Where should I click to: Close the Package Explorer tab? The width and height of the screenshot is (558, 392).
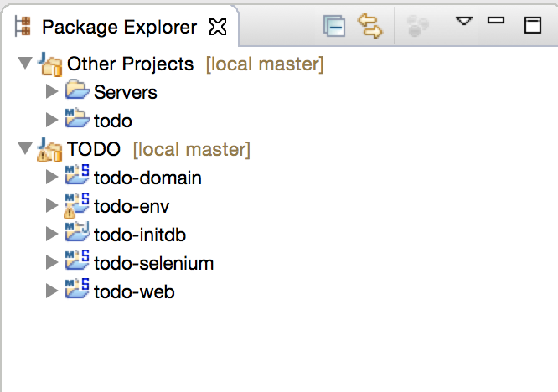tap(218, 27)
